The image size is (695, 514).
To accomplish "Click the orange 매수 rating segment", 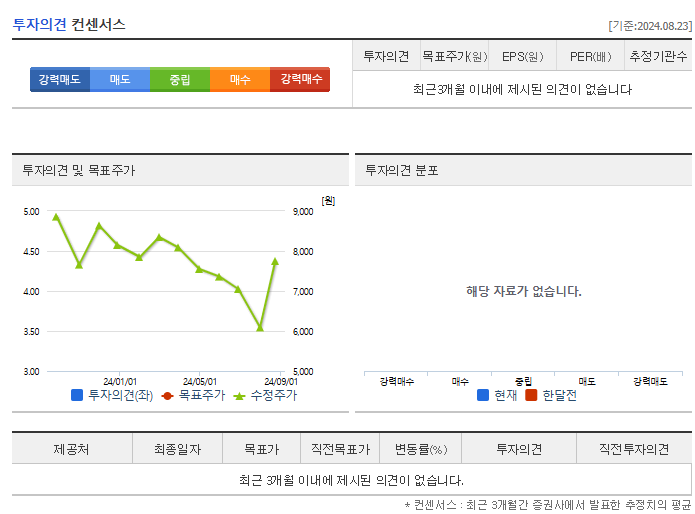I will click(240, 79).
